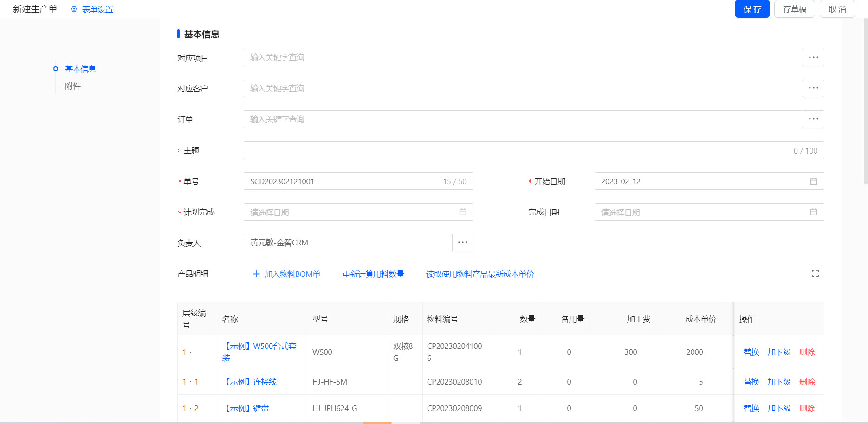This screenshot has width=868, height=424.
Task: Click the 名称 column header
Action: pos(263,319)
